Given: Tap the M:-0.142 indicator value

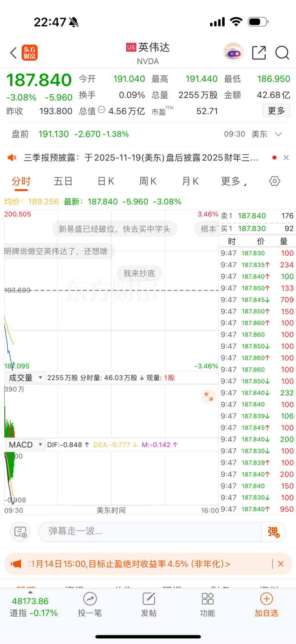Looking at the screenshot, I should [x=160, y=445].
